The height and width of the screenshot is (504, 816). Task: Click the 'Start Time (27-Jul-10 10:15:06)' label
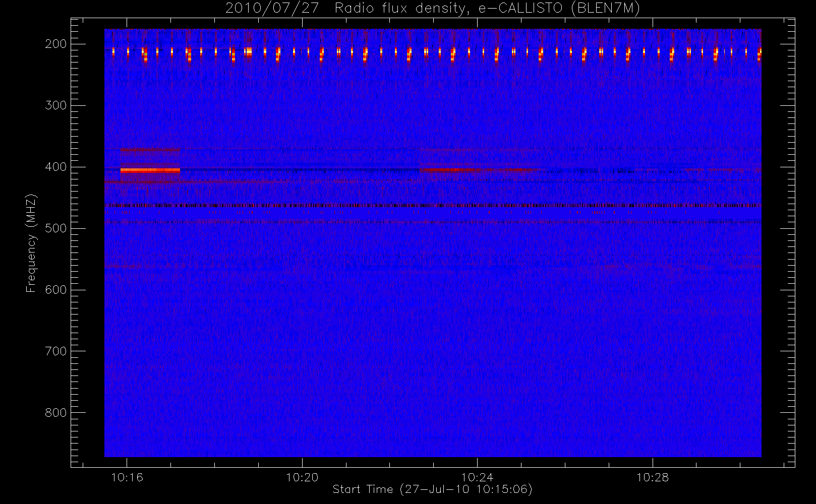click(433, 489)
